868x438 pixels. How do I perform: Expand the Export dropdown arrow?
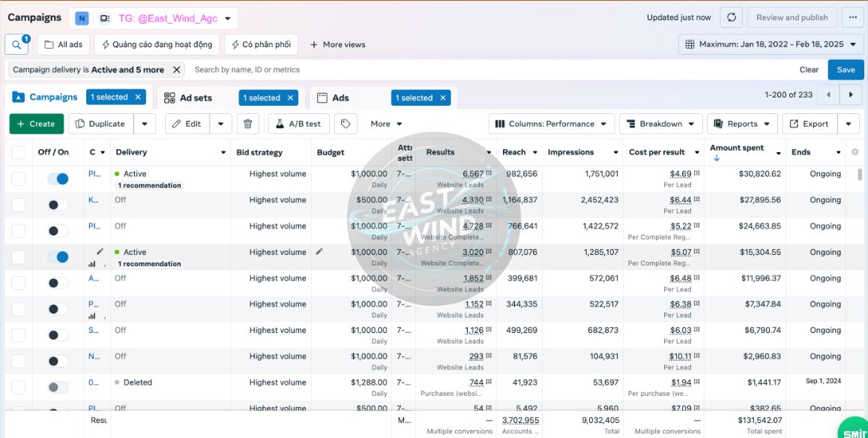coord(849,124)
